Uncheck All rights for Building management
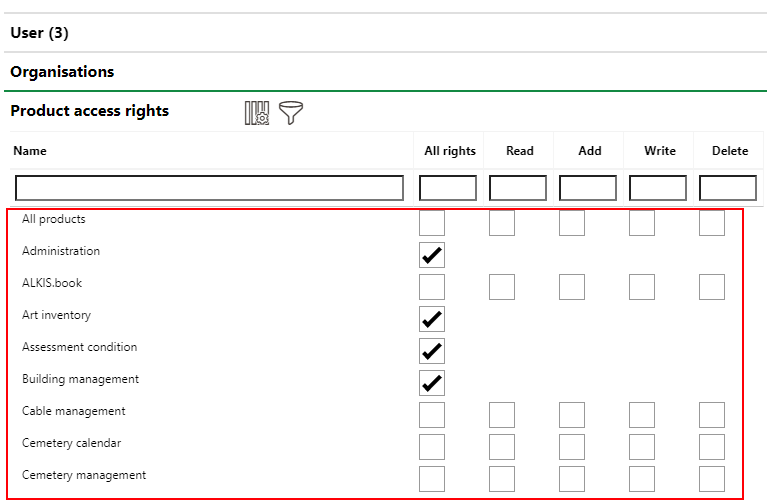 point(432,383)
